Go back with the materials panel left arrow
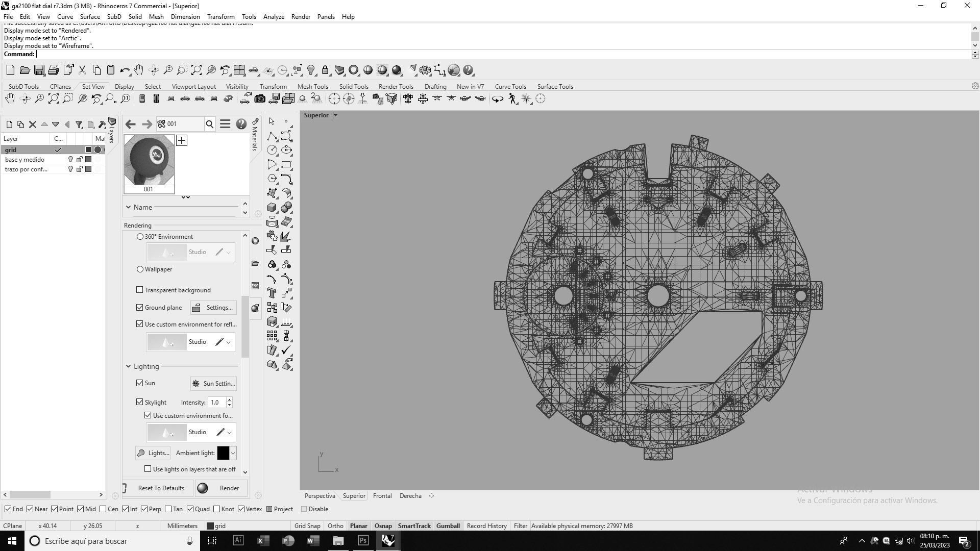 (x=130, y=124)
